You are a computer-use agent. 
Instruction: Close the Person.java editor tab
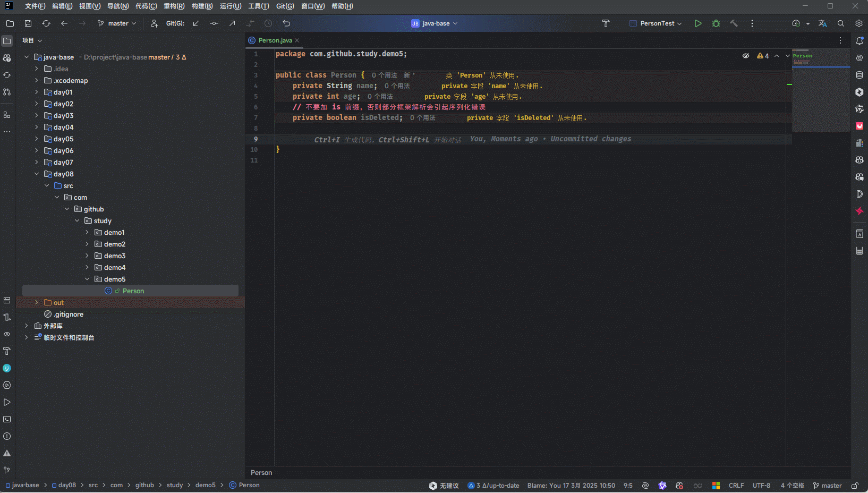297,40
